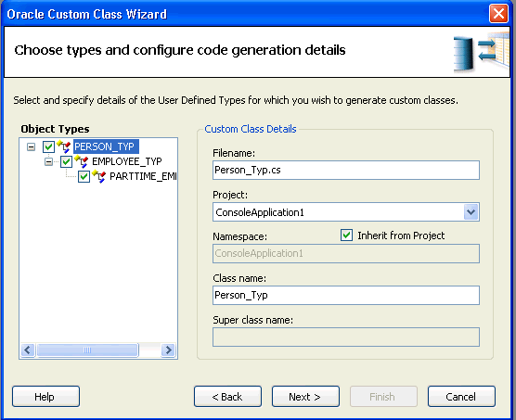The image size is (516, 420).
Task: Select the EMPLOYEE_TYP tree item
Action: pyautogui.click(x=127, y=161)
